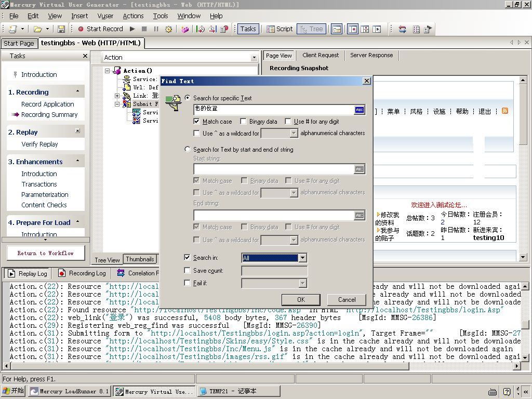This screenshot has width=532, height=399.
Task: Open the Tools menu
Action: coord(161,16)
